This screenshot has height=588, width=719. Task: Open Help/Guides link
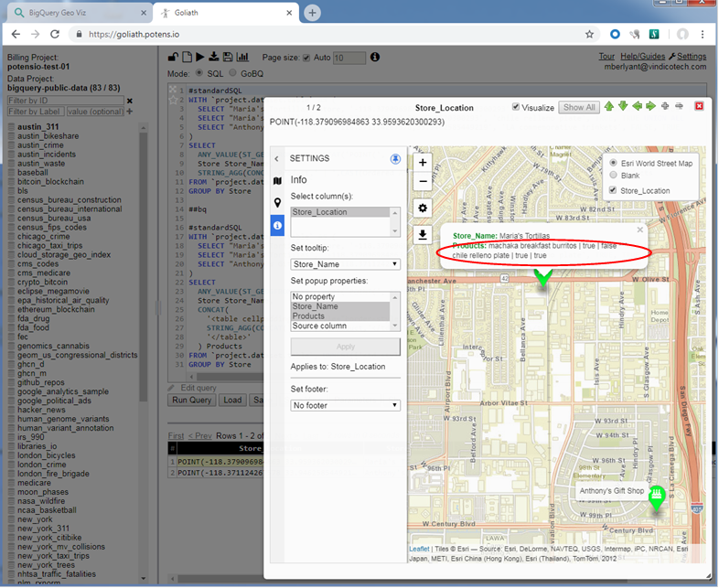point(643,57)
